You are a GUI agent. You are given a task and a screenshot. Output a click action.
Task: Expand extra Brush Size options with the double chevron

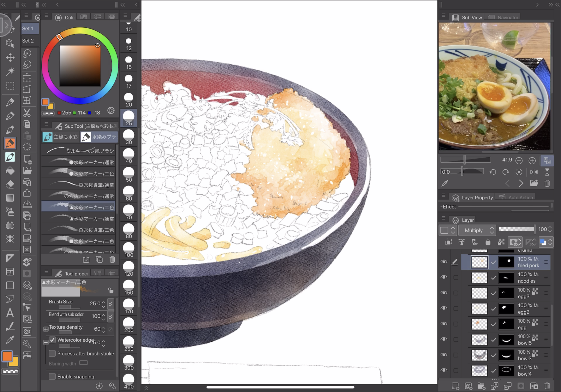coord(111,304)
